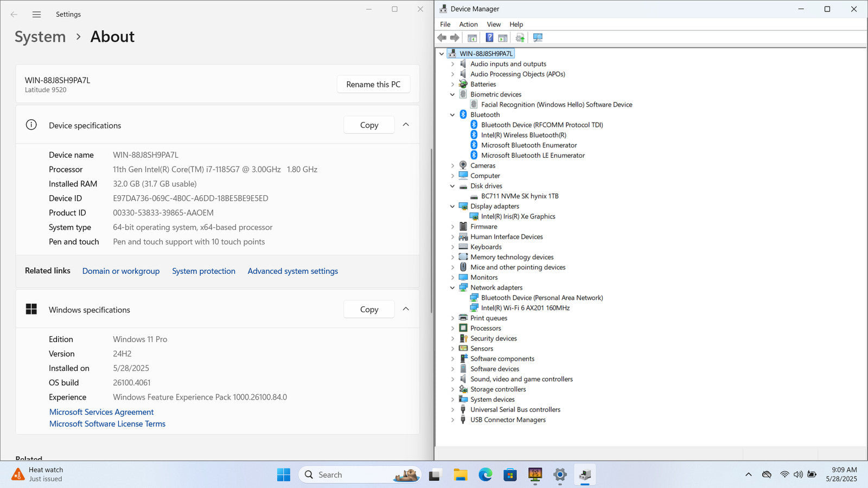Select Intel(R) Wi-Fi 6 AX201 160MHz adapter
This screenshot has width=868, height=488.
point(525,308)
